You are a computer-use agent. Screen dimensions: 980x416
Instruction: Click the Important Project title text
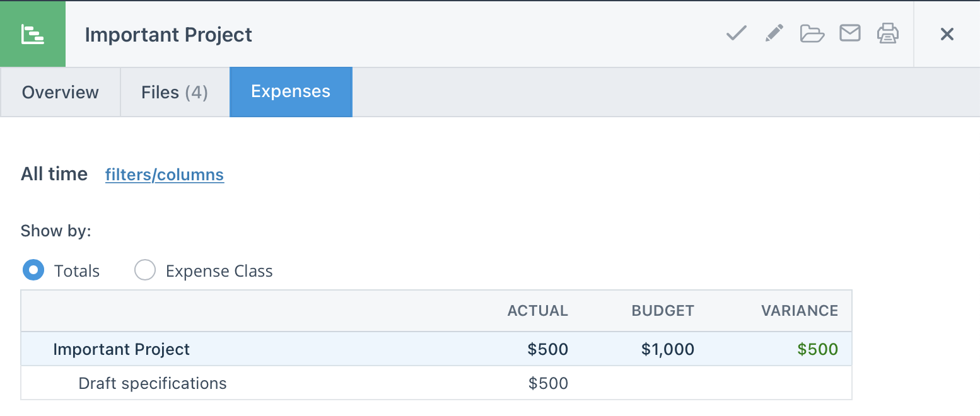(168, 35)
